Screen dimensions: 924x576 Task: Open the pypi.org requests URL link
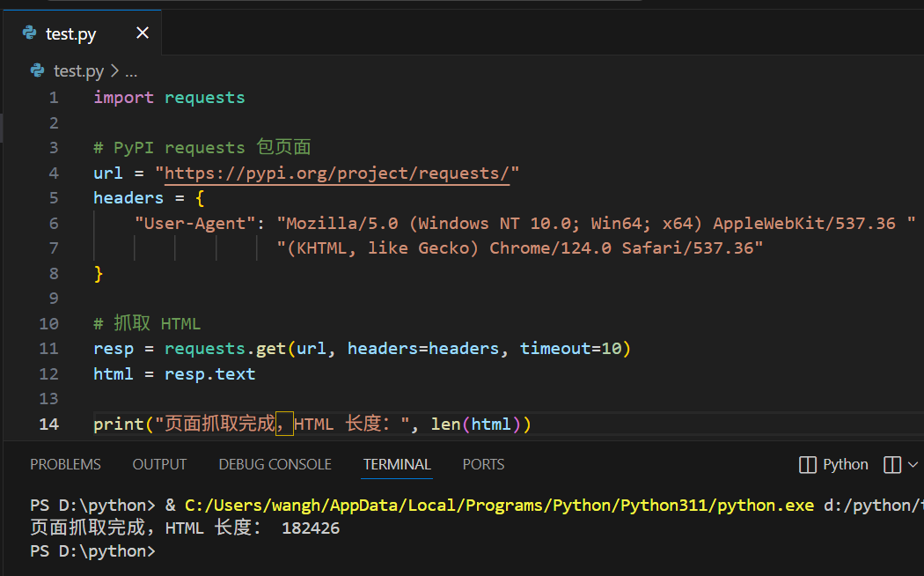pos(337,173)
